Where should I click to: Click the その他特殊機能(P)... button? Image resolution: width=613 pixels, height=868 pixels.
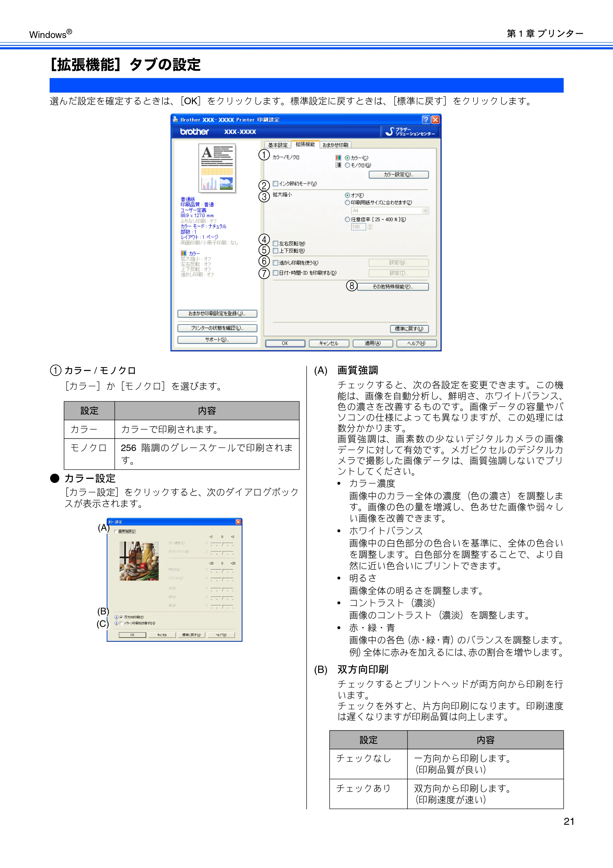coord(393,287)
